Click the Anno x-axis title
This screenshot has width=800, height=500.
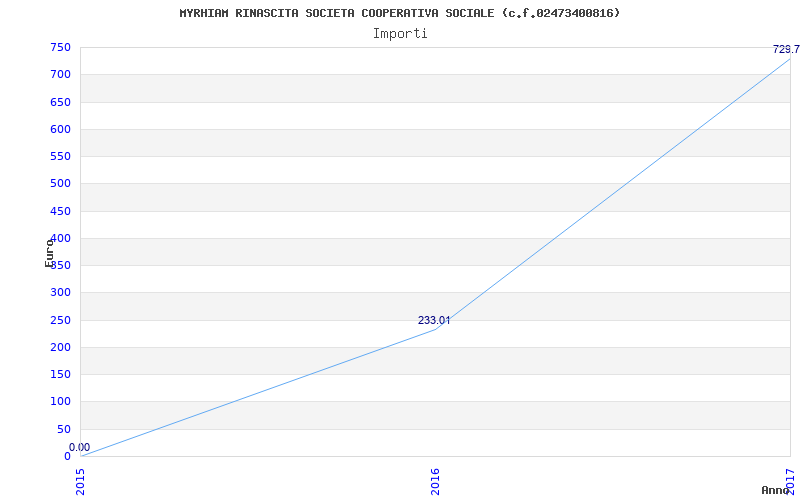coord(776,490)
